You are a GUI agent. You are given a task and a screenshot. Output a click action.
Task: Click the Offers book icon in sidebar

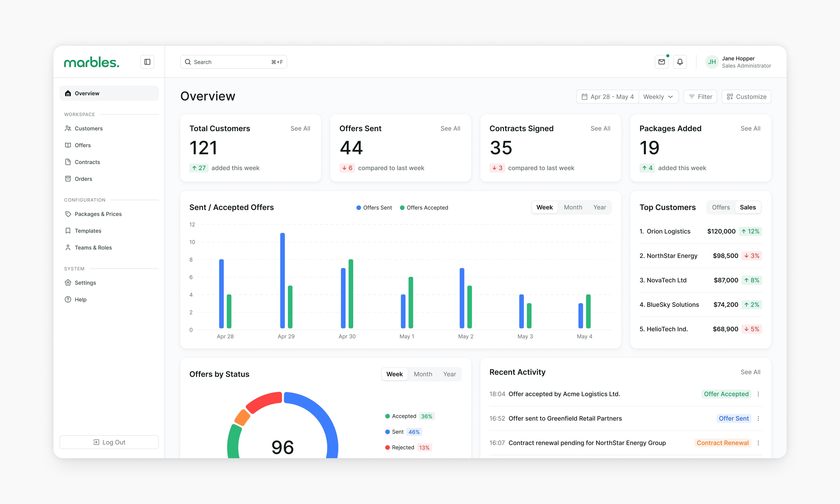coord(68,145)
